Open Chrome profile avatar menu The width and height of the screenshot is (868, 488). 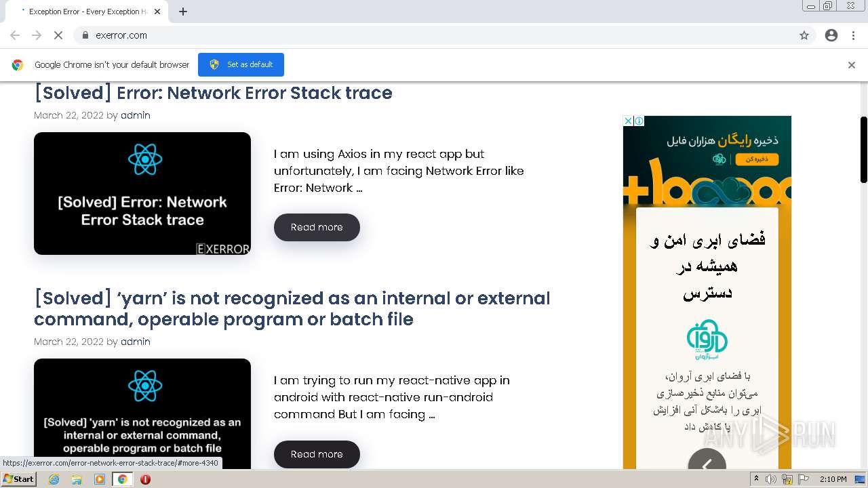(831, 35)
